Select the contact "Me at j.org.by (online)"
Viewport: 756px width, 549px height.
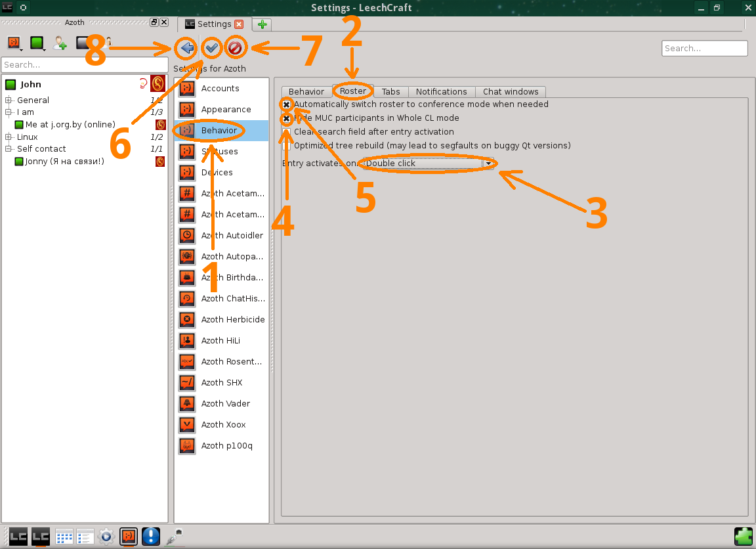[x=70, y=125]
